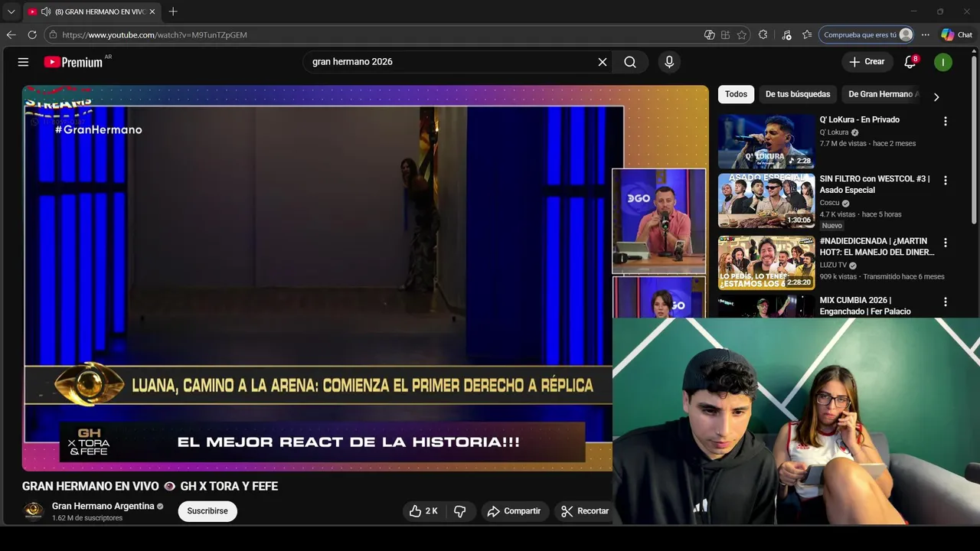Viewport: 980px width, 551px height.
Task: Show more filter chips with right chevron
Action: 936,96
